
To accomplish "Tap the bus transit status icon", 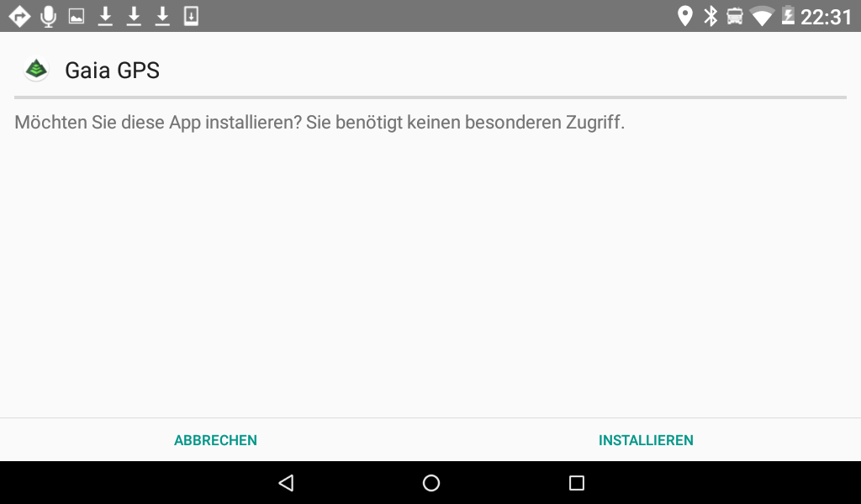I will pos(735,17).
